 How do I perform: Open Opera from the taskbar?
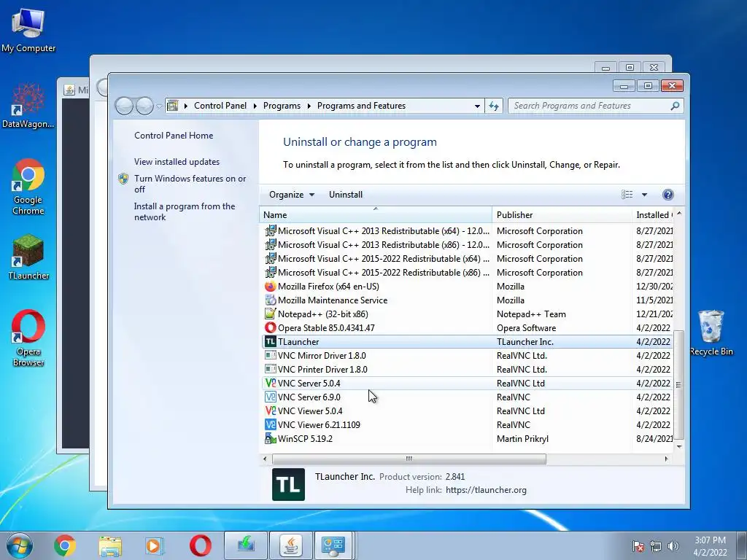[x=200, y=545]
